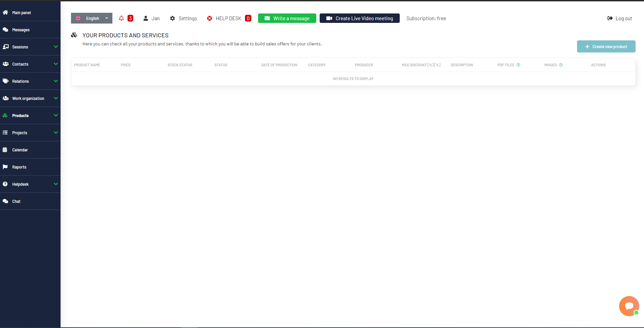
Task: Click the Create new product button
Action: coord(606,46)
